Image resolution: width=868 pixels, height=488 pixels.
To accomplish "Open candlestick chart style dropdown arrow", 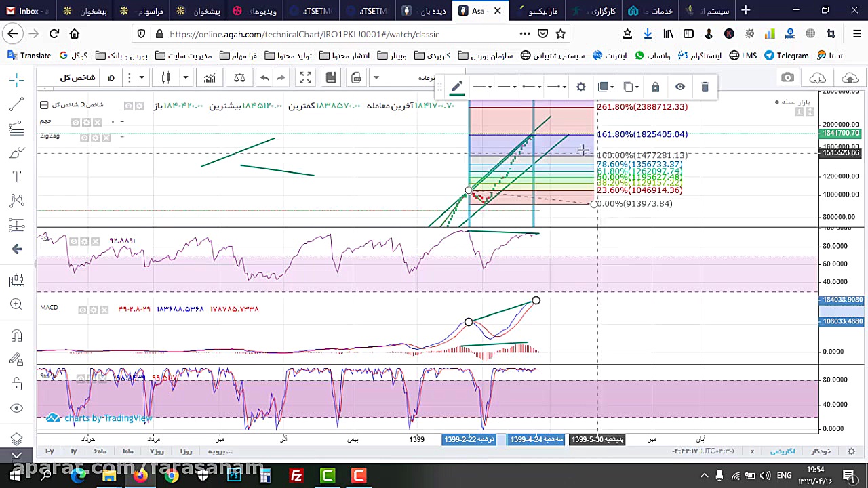I will 185,78.
